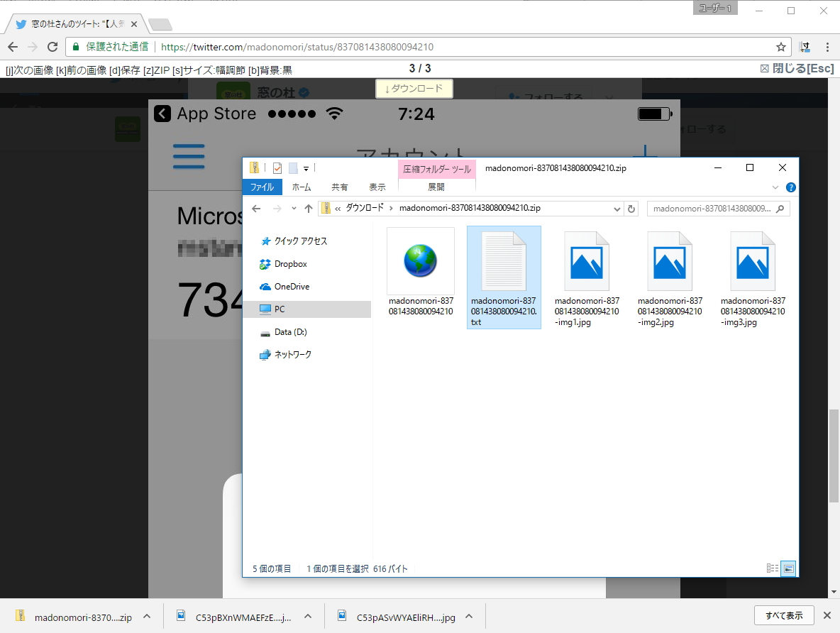This screenshot has height=633, width=840.
Task: Open options chevron for C53pASvWYAEliRH download
Action: point(469,617)
